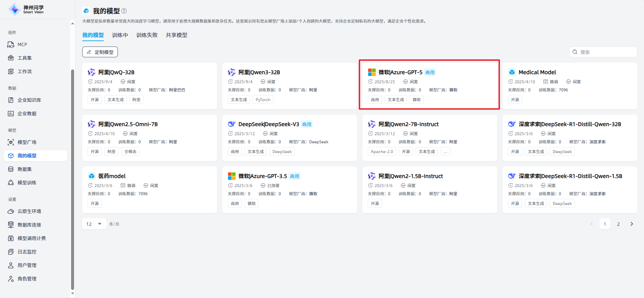Viewport: 644px width, 298px height.
Task: Open the 模型广场 sidebar icon
Action: [x=11, y=142]
